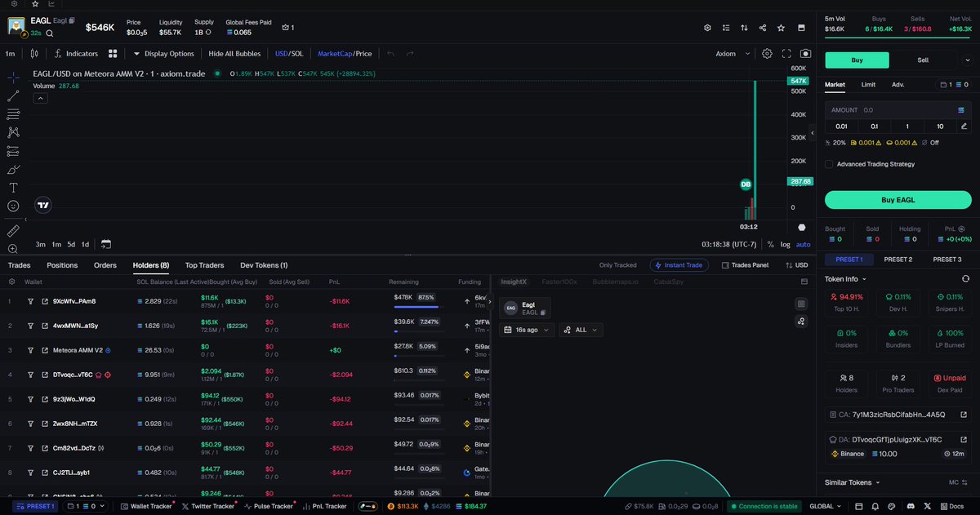The width and height of the screenshot is (980, 515).
Task: Open Display Options dropdown
Action: [163, 54]
